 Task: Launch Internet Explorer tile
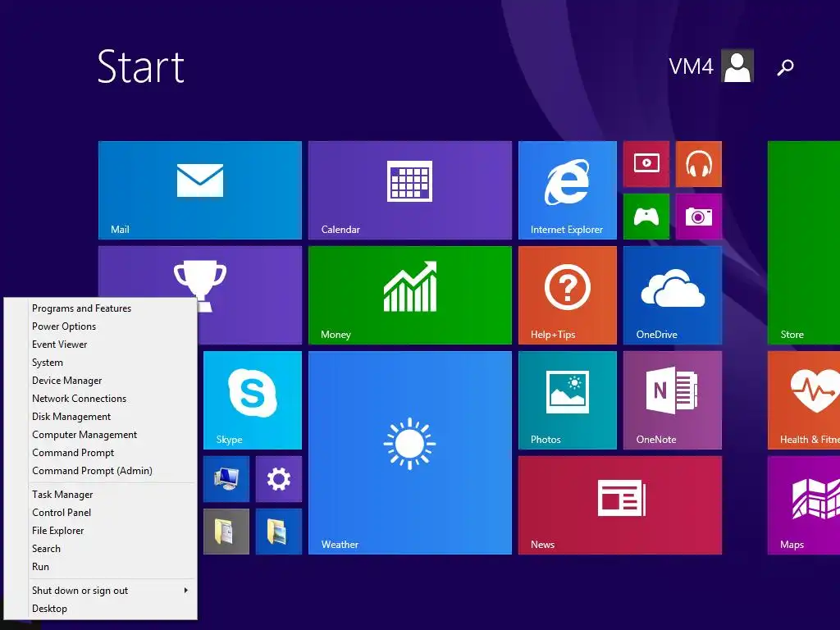(568, 190)
